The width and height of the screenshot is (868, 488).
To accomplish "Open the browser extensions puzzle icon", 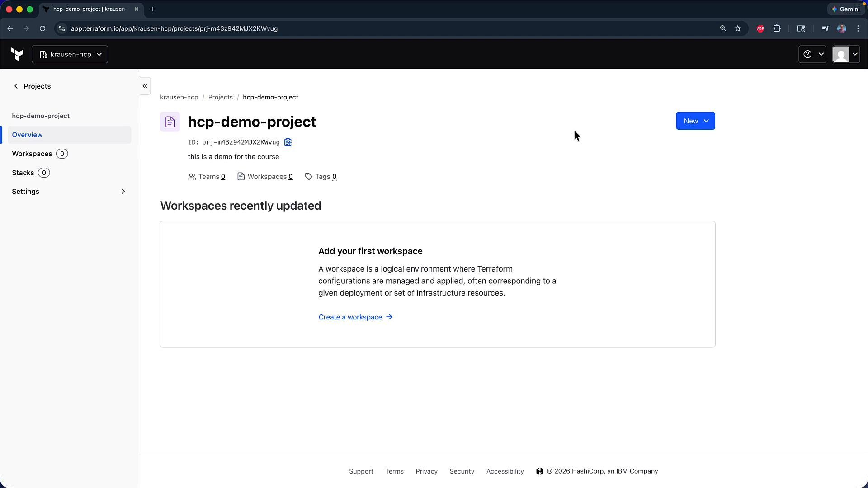I will pos(777,28).
